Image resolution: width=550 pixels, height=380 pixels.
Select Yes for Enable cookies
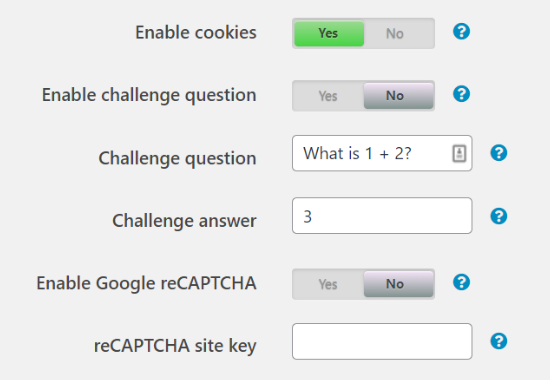(x=329, y=33)
